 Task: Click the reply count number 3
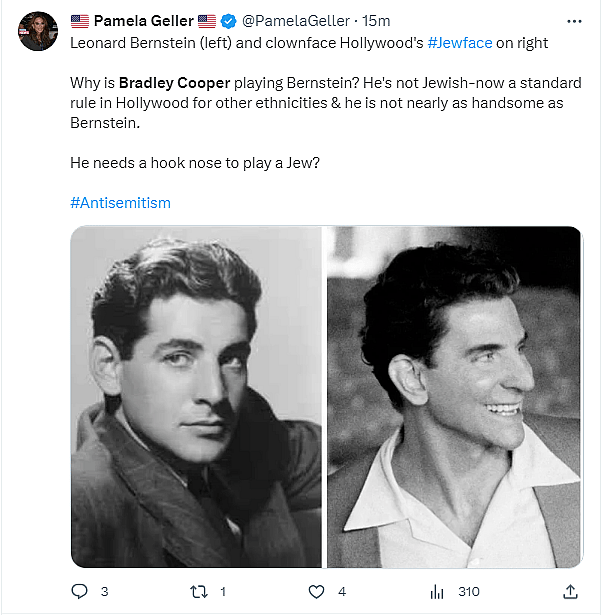(x=104, y=592)
